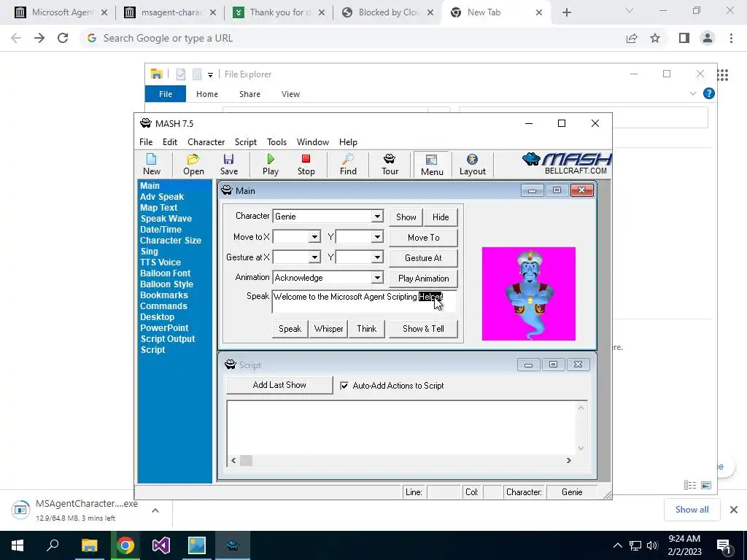
Task: Click the MASH Bellcraft.com logo
Action: [x=566, y=164]
